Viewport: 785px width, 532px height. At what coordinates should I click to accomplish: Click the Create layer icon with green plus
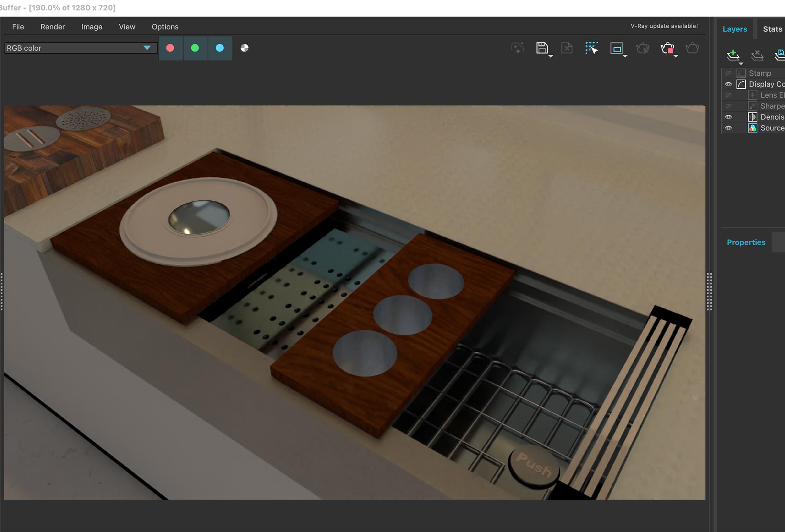(733, 54)
